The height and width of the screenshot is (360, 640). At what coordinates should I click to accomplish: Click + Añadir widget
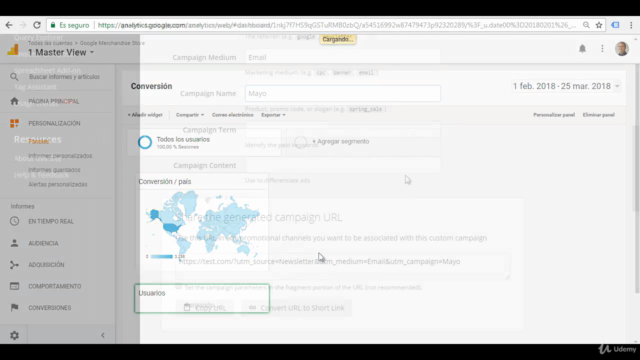pos(145,115)
